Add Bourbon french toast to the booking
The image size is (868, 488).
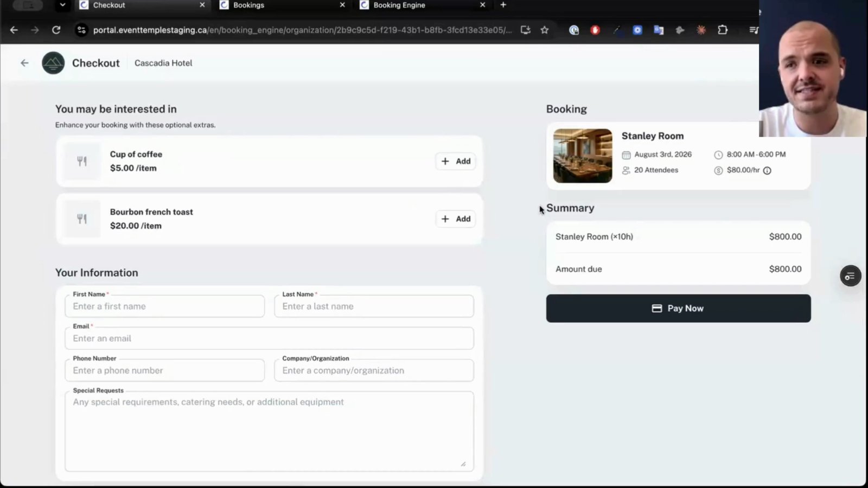[x=456, y=219]
